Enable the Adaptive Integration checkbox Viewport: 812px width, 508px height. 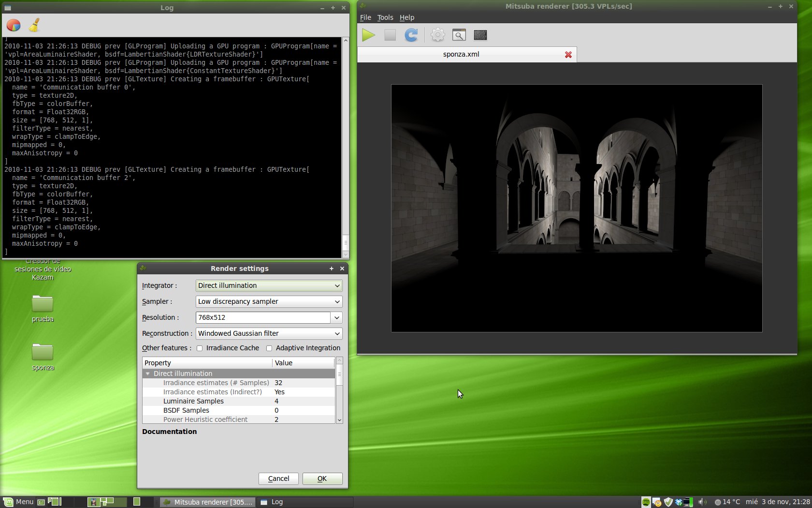tap(269, 348)
